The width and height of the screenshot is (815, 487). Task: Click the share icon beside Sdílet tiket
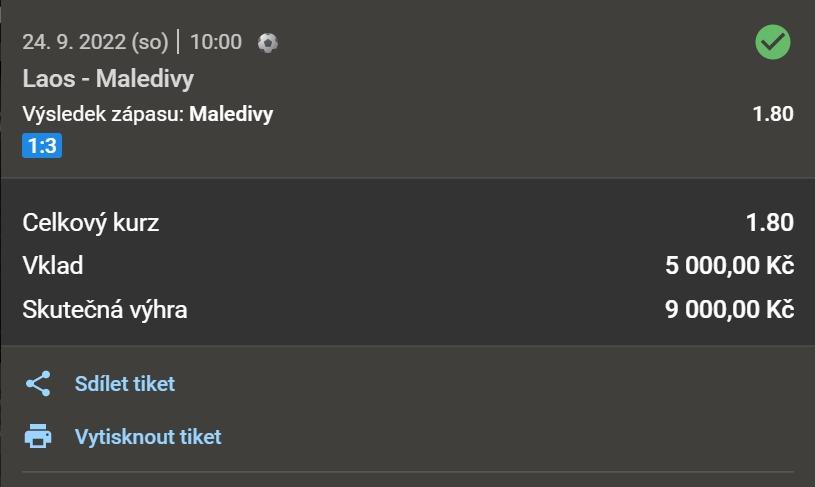[38, 384]
